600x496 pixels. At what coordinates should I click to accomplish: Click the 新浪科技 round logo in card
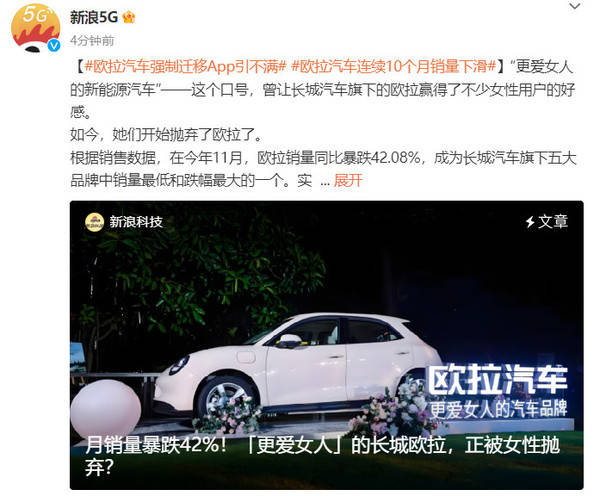95,222
